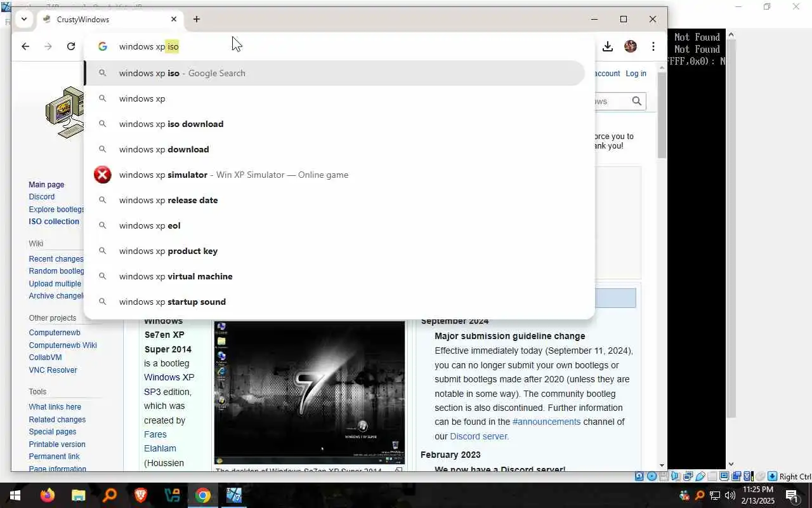The image size is (812, 508).
Task: Click the wiki search magnifier icon
Action: [x=636, y=101]
